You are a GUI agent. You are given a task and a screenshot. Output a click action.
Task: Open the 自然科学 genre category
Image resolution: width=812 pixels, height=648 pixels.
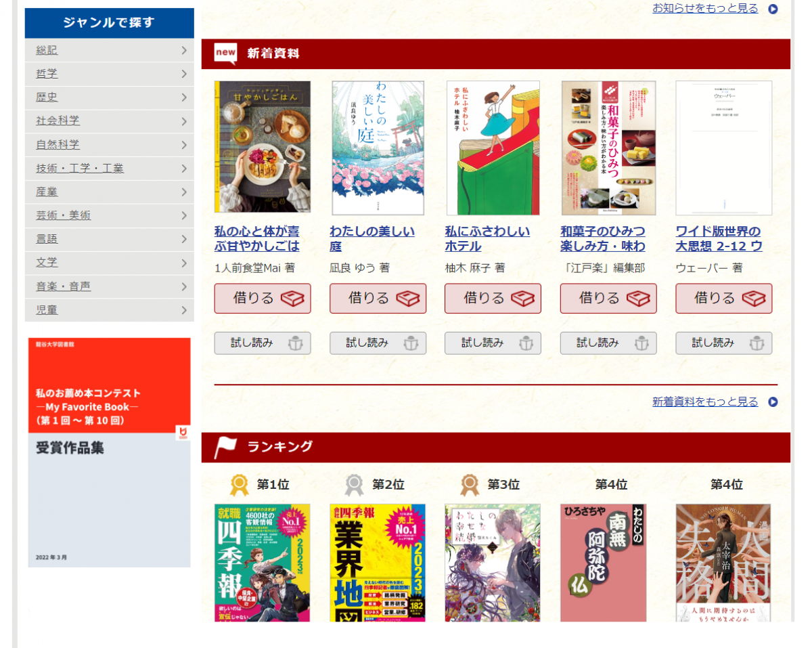click(110, 145)
